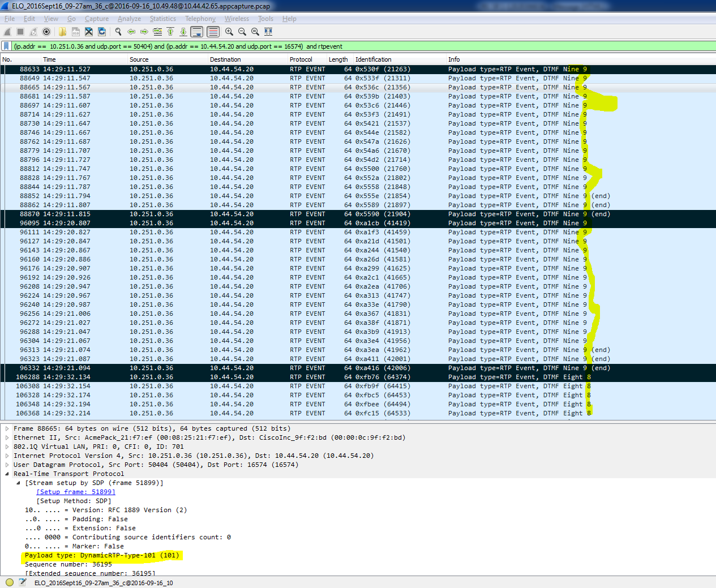Select the Marker: False field
This screenshot has width=716, height=588.
point(74,546)
